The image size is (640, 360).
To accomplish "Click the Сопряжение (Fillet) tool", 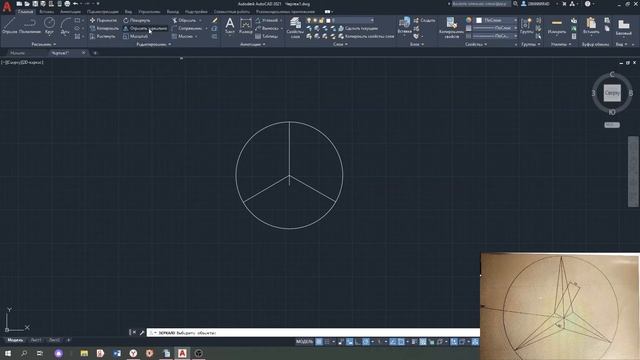I will (x=187, y=28).
